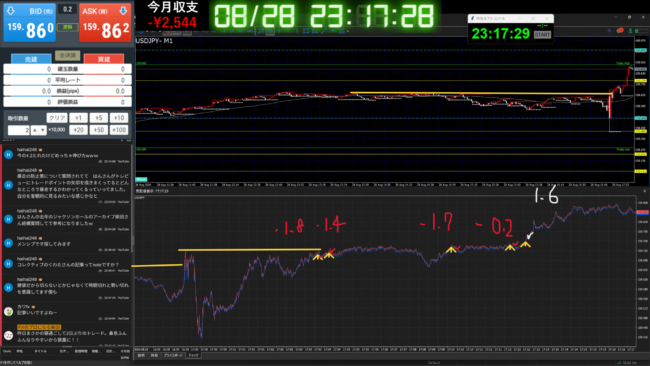The height and width of the screenshot is (366, 650).
Task: Toggle the green order-mode button between BID and ASK
Action: tap(67, 27)
